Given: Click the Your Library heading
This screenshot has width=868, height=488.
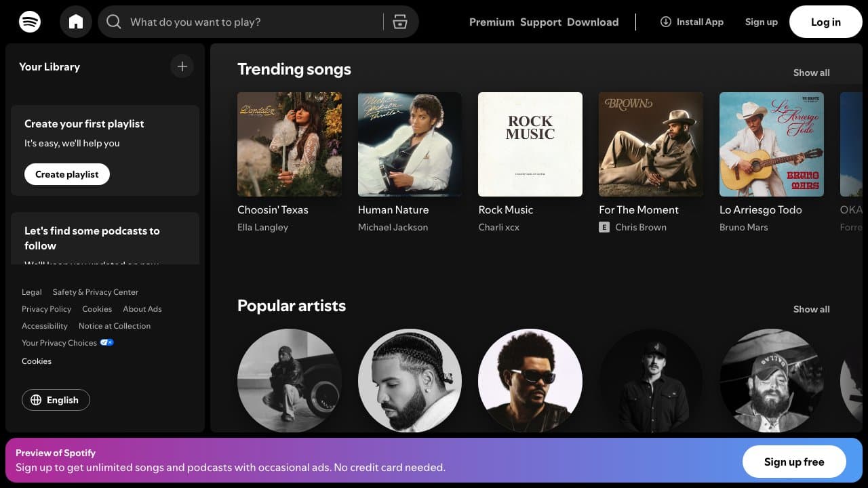Looking at the screenshot, I should click(50, 66).
